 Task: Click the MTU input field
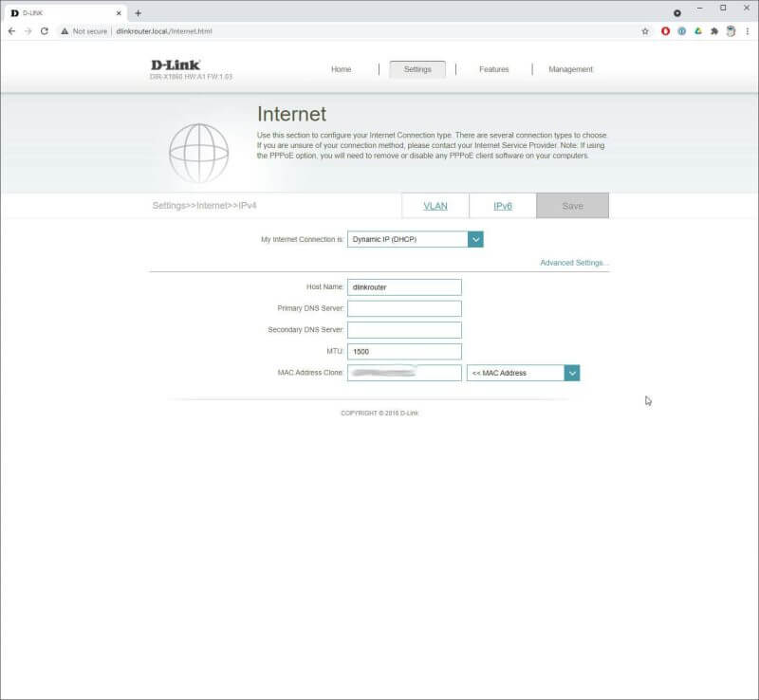[x=405, y=352]
